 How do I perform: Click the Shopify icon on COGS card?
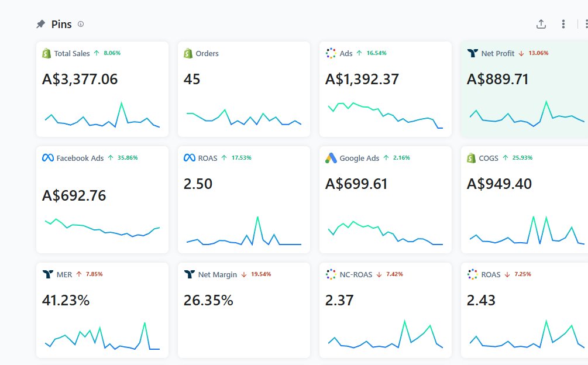tap(471, 158)
